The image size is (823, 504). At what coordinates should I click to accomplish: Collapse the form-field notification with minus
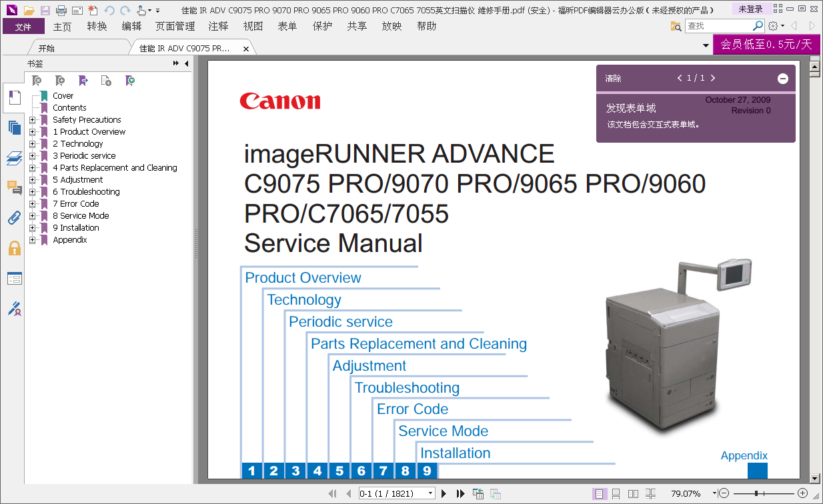click(783, 79)
